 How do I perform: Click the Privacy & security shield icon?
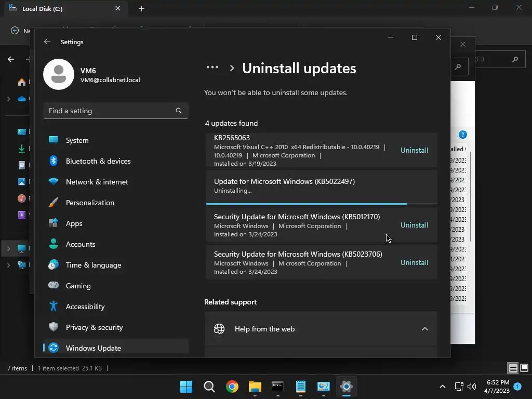[54, 327]
